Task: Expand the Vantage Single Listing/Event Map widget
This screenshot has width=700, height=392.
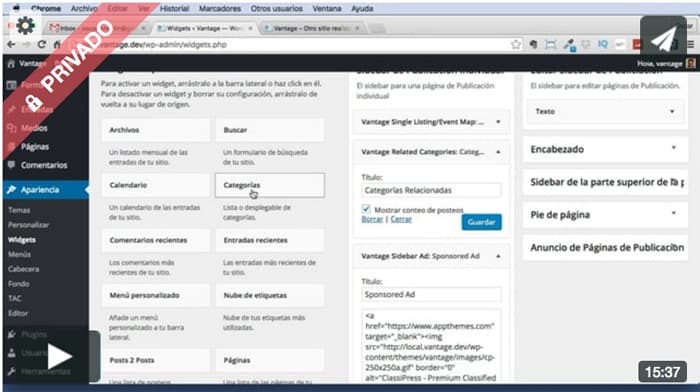Action: [x=498, y=122]
